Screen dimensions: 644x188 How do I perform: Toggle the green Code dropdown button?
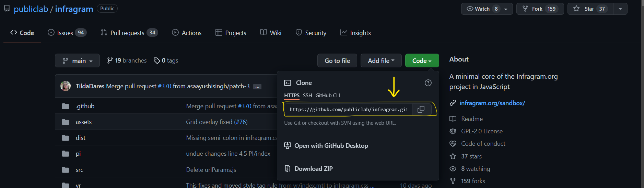click(x=422, y=60)
